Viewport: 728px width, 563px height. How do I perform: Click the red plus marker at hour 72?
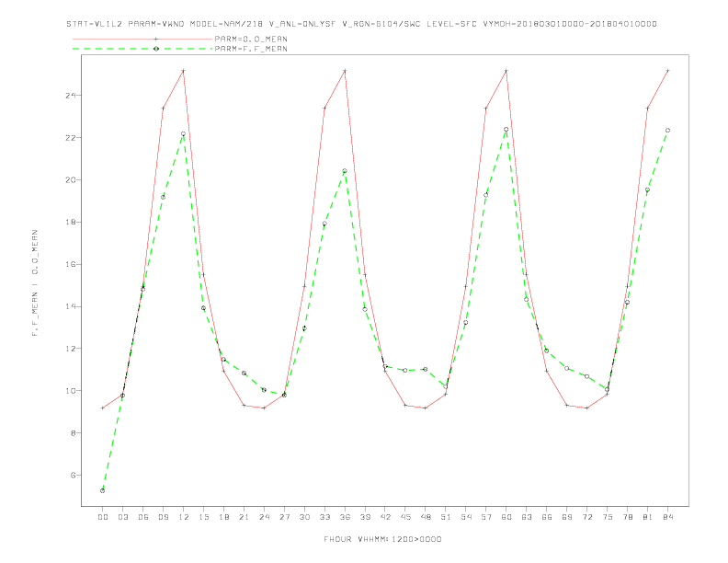coord(586,408)
